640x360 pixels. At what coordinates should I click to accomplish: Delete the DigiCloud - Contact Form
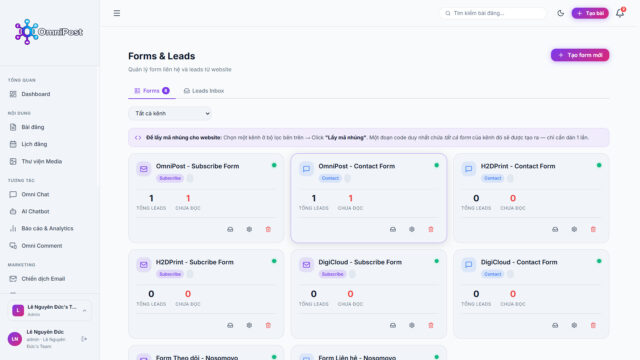tap(593, 325)
